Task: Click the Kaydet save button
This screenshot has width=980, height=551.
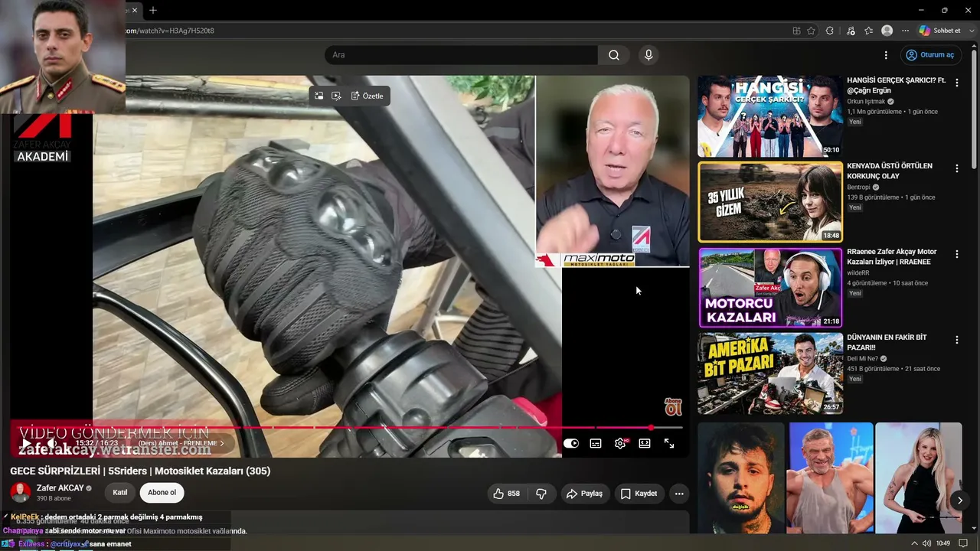Action: coord(639,494)
